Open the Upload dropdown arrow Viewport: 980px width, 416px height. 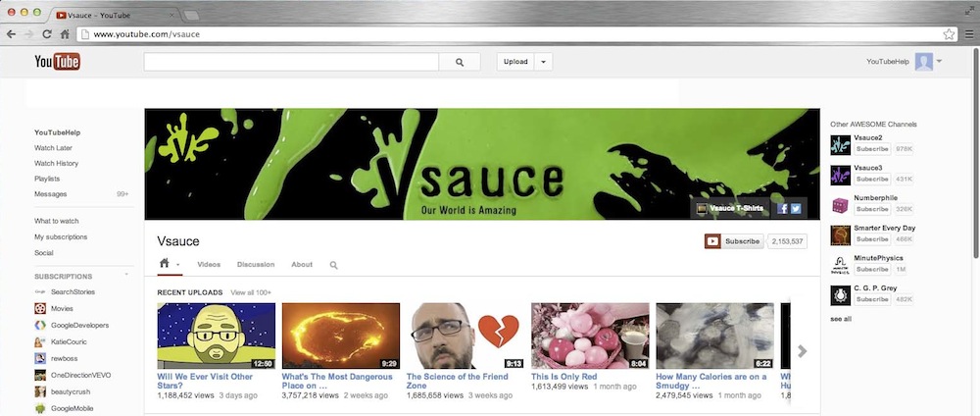pyautogui.click(x=543, y=62)
